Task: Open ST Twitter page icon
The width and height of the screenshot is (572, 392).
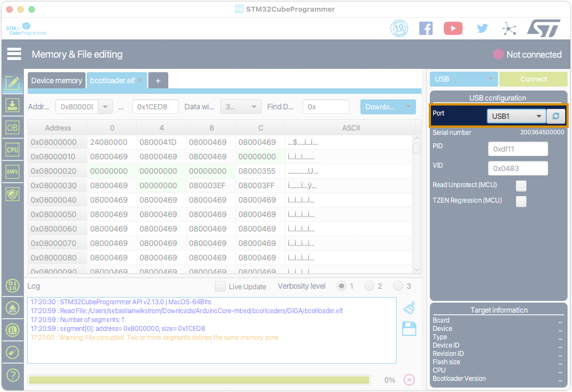Action: pos(482,28)
